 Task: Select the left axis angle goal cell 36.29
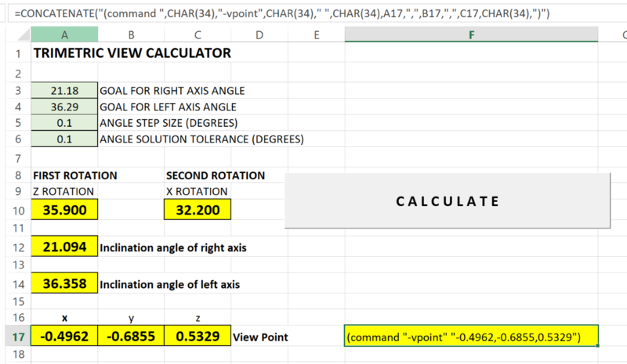click(65, 107)
